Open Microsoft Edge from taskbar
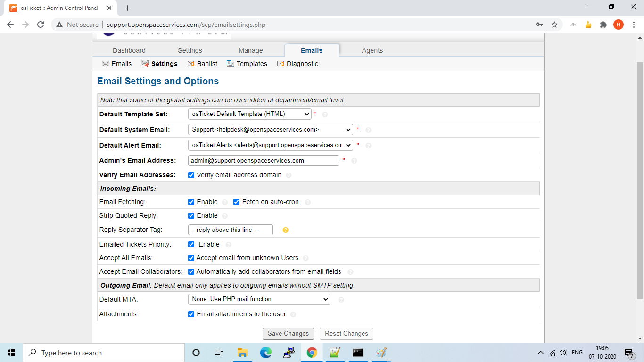The height and width of the screenshot is (362, 644). click(266, 353)
